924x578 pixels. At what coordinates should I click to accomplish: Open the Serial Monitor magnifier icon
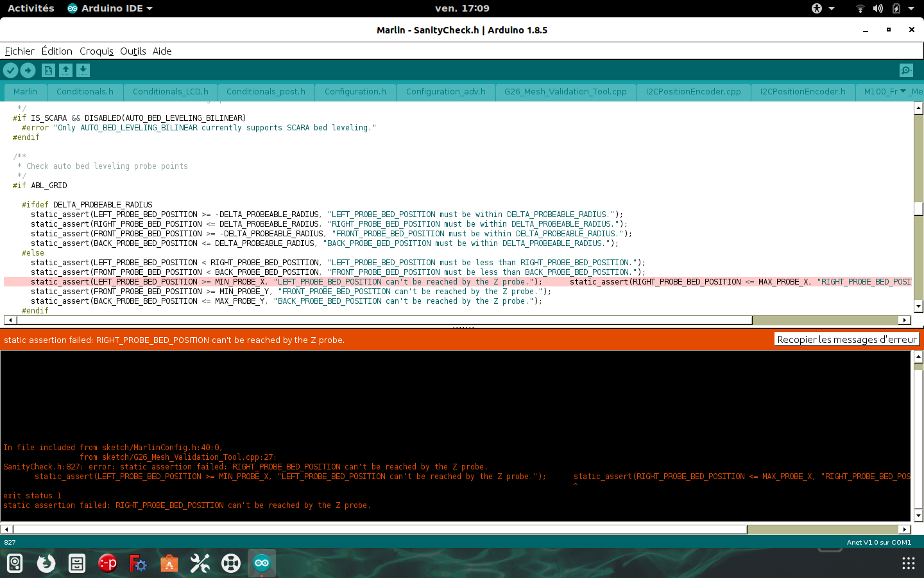[906, 71]
